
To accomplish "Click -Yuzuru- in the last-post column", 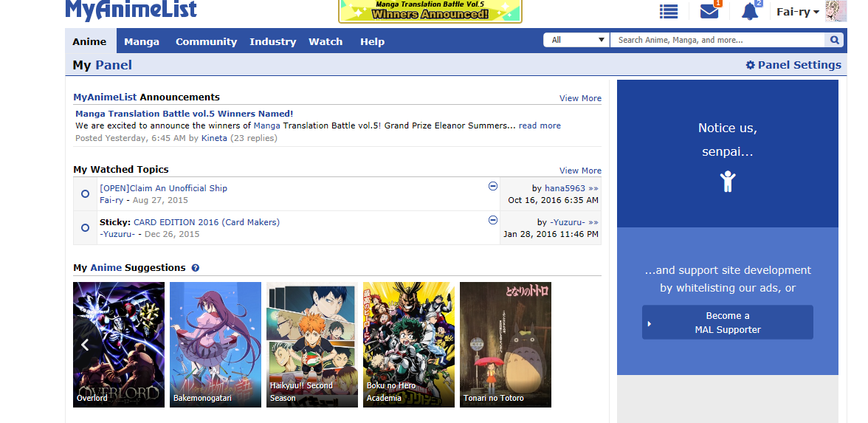I will (568, 222).
